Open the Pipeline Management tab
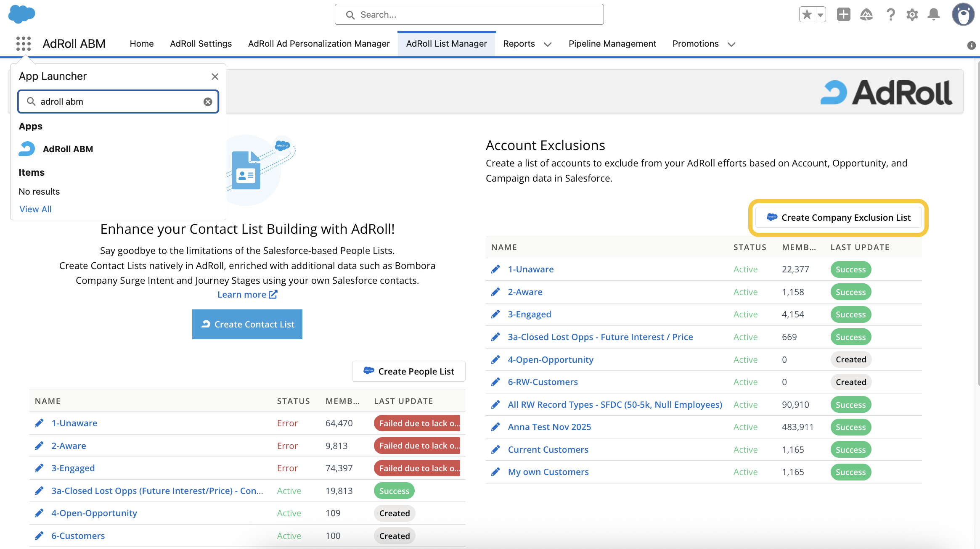 612,44
